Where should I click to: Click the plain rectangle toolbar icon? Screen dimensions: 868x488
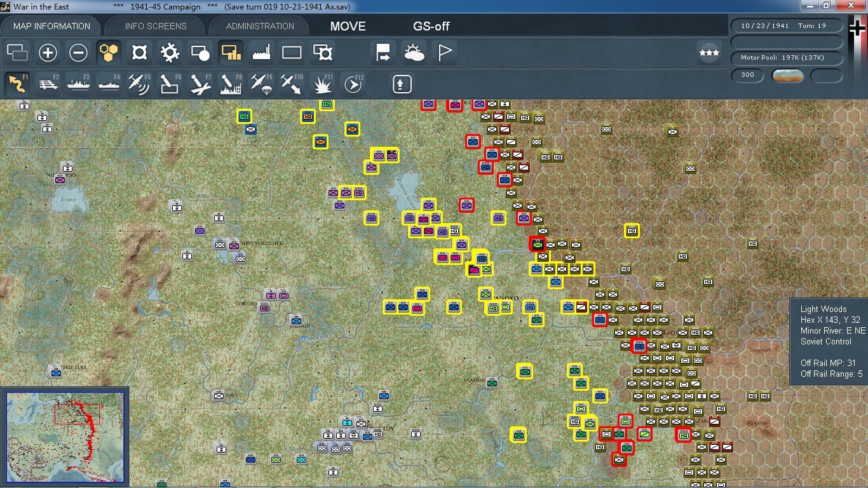tap(292, 53)
